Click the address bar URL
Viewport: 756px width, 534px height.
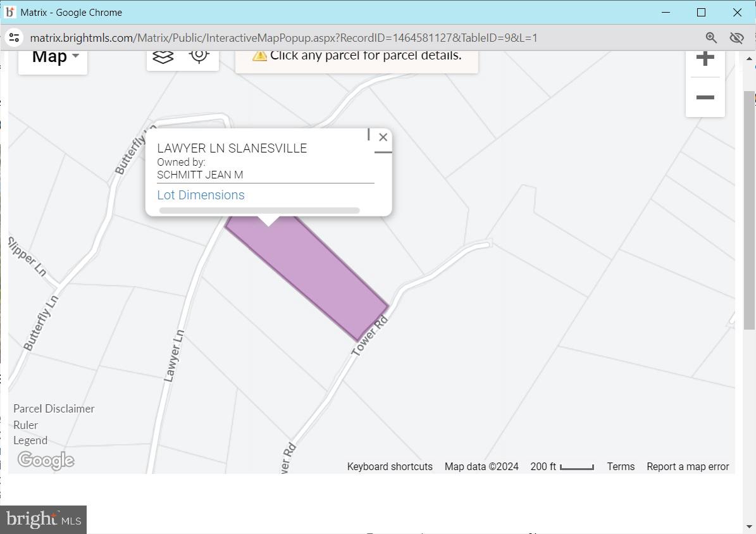coord(283,38)
